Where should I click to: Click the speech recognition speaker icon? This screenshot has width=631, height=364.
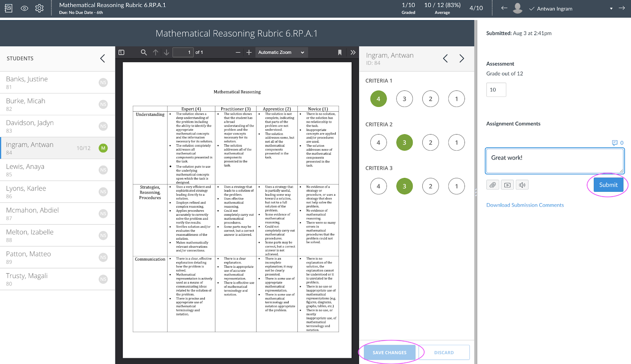click(x=522, y=185)
